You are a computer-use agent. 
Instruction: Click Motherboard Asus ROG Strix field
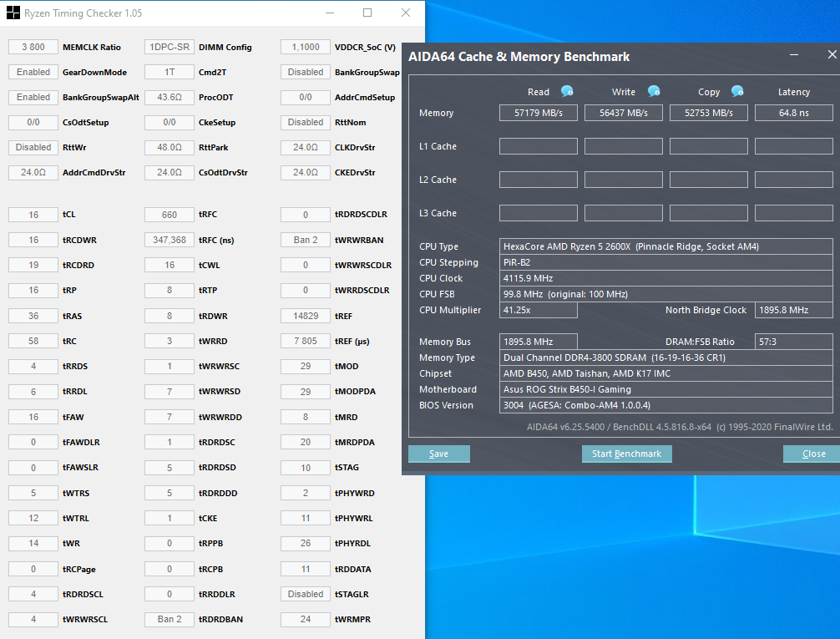click(x=665, y=389)
